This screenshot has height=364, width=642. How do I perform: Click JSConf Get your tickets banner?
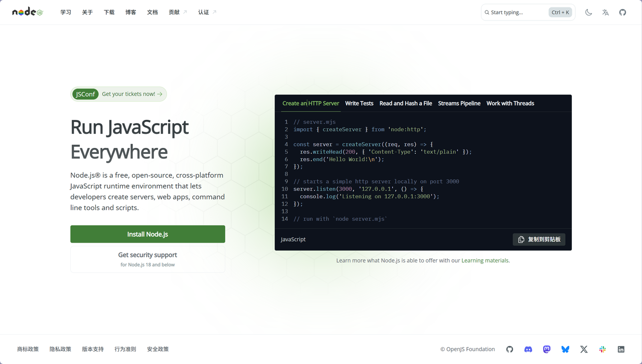pos(119,94)
